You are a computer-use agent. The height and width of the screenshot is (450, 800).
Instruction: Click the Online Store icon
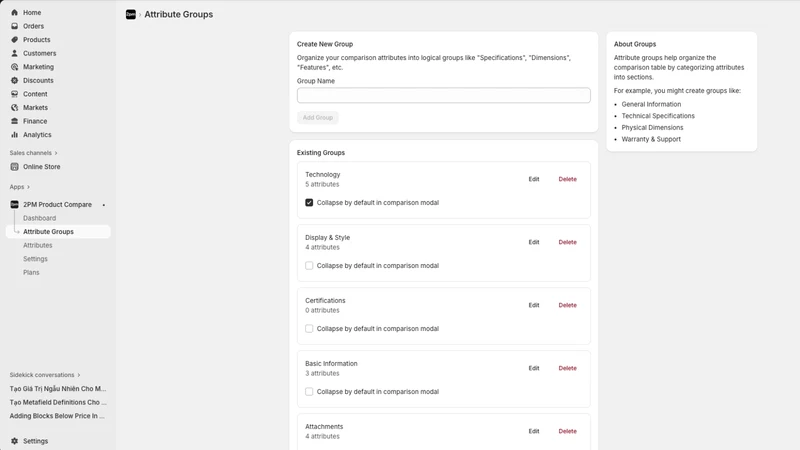click(x=14, y=167)
